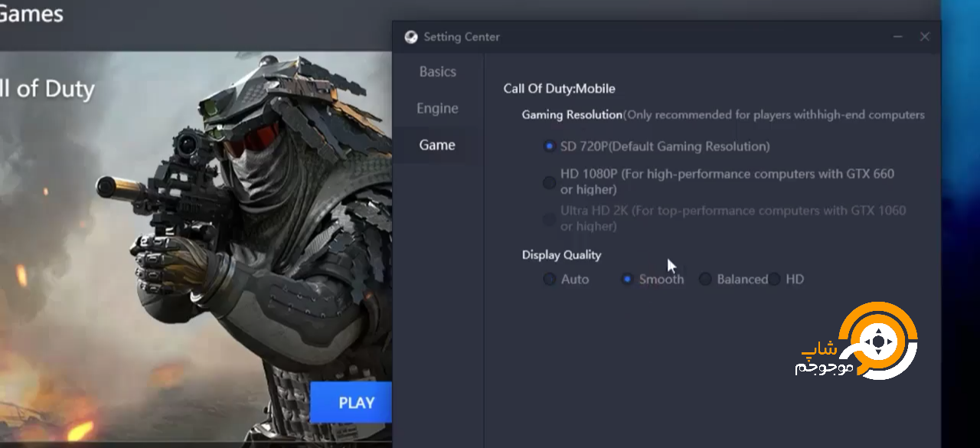Click the Call Of Duty:Mobile heading text
The image size is (980, 448).
560,89
